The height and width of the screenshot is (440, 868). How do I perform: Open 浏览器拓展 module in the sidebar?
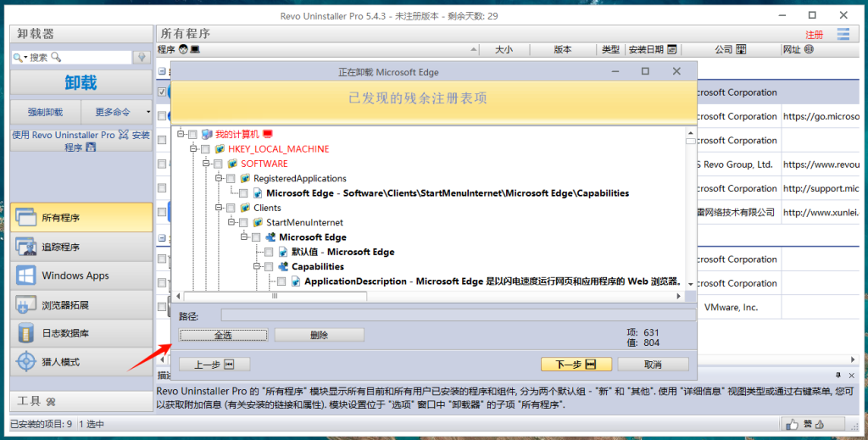click(x=81, y=305)
